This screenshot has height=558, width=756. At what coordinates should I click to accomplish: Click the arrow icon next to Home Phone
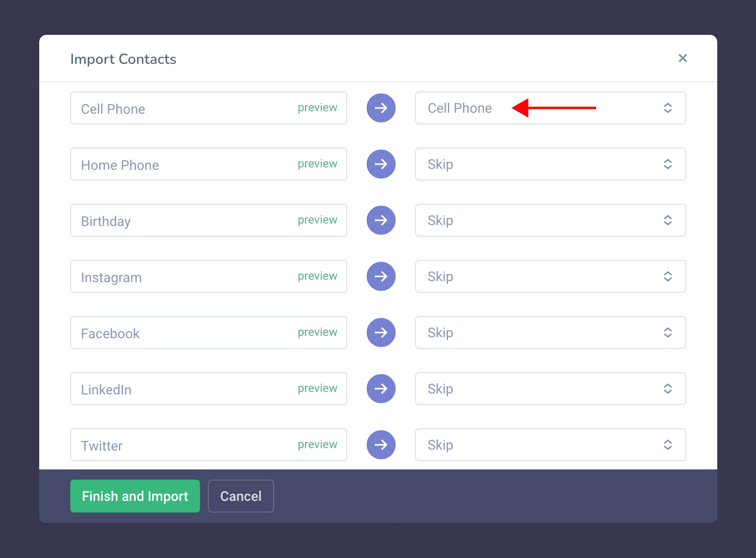(381, 164)
